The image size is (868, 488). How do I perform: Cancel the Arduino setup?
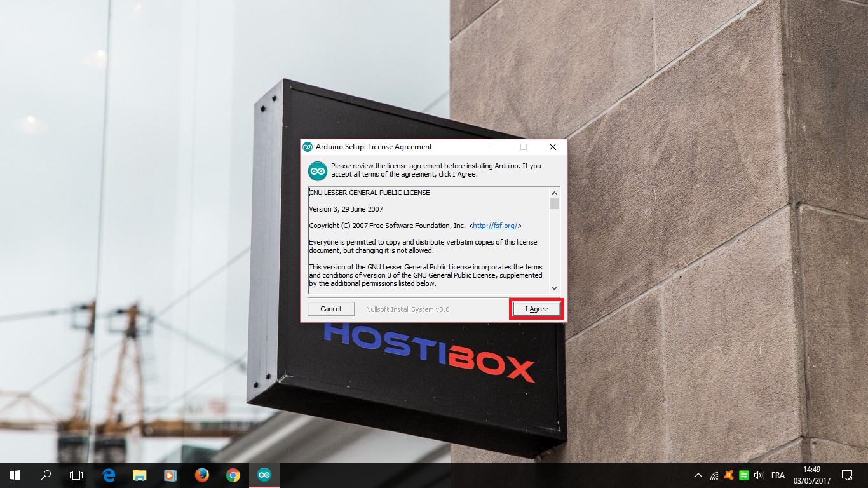click(330, 309)
